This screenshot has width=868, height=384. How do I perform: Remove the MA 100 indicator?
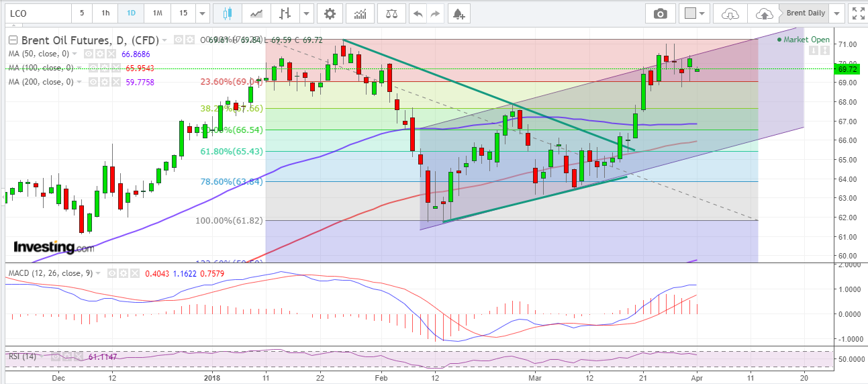[116, 68]
